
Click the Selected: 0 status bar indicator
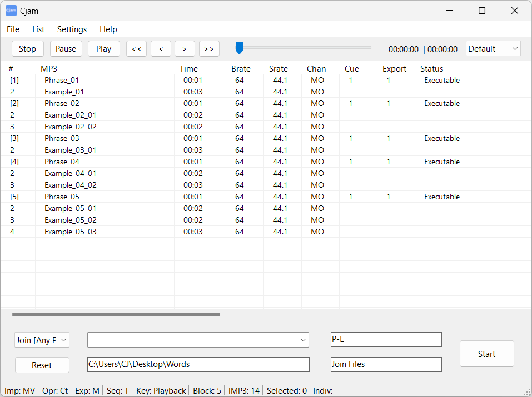pos(286,390)
